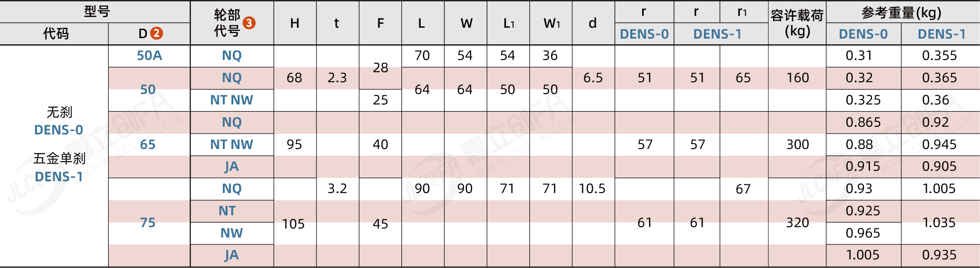This screenshot has height=268, width=980.
Task: Click the orange note badge 3 beside 轮部代号
Action: pyautogui.click(x=249, y=23)
